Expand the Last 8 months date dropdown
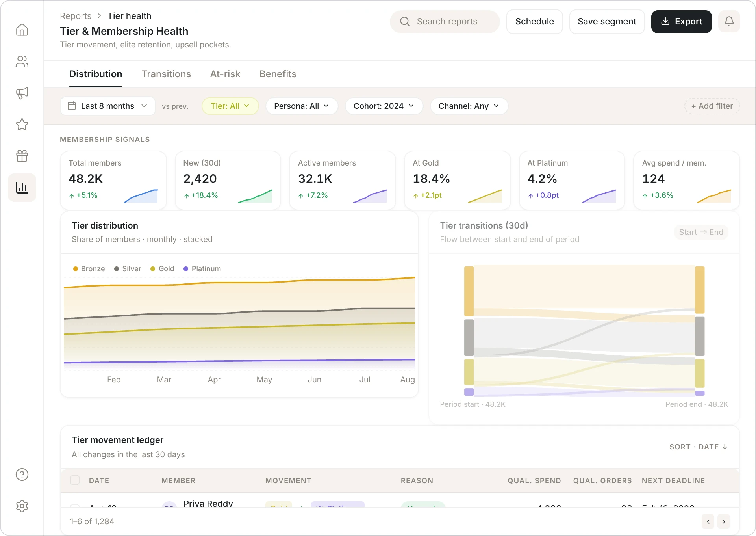Viewport: 756px width, 536px height. pos(107,106)
